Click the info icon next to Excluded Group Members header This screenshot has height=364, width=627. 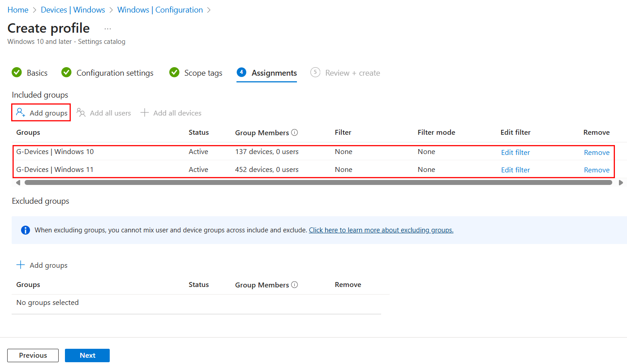click(295, 285)
